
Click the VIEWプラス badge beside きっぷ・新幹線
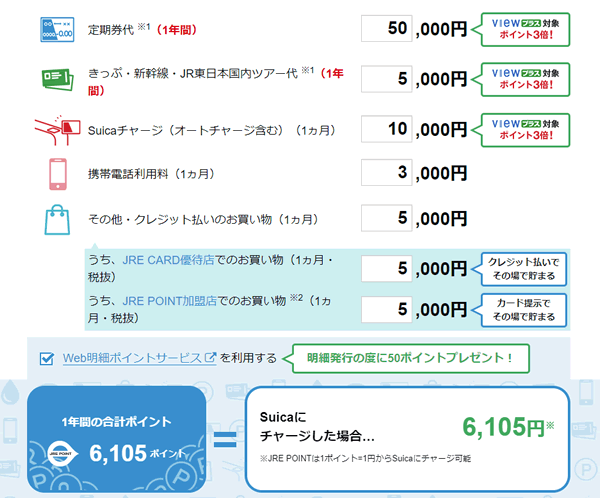tap(525, 80)
